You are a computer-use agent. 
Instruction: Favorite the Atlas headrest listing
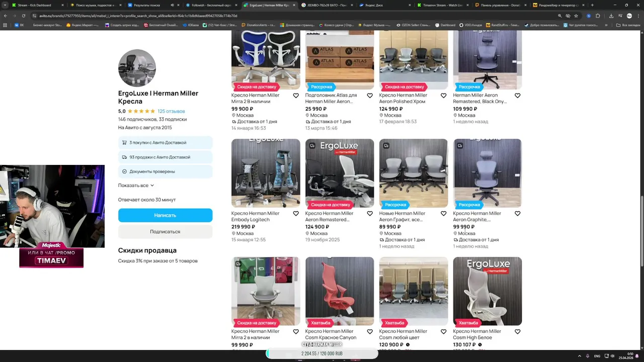370,96
